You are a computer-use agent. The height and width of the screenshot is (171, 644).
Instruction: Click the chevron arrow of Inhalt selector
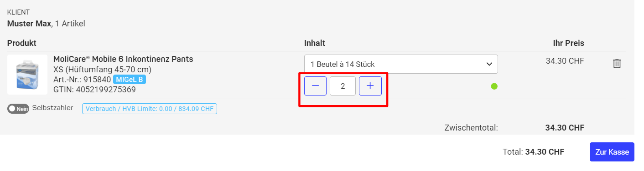(x=489, y=64)
